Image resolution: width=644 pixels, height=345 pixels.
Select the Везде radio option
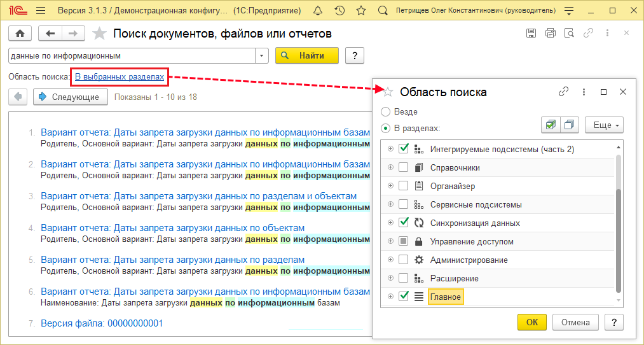pyautogui.click(x=385, y=112)
